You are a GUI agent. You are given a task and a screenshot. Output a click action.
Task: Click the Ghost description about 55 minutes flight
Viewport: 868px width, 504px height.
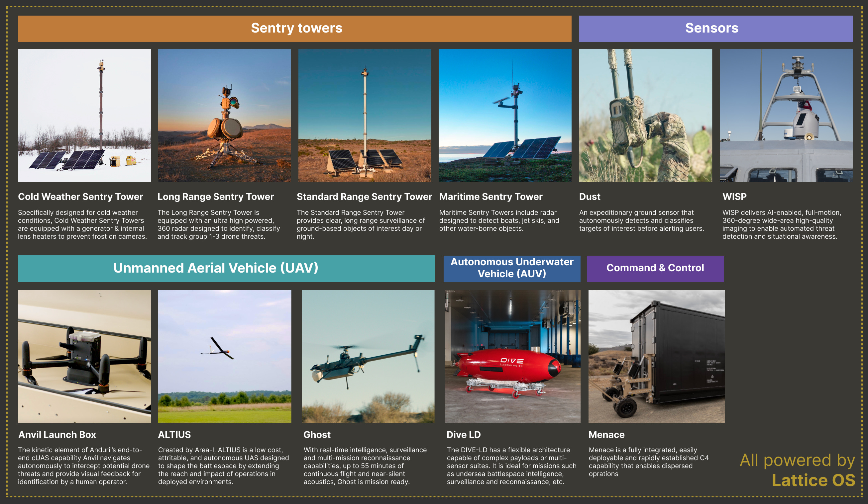365,466
